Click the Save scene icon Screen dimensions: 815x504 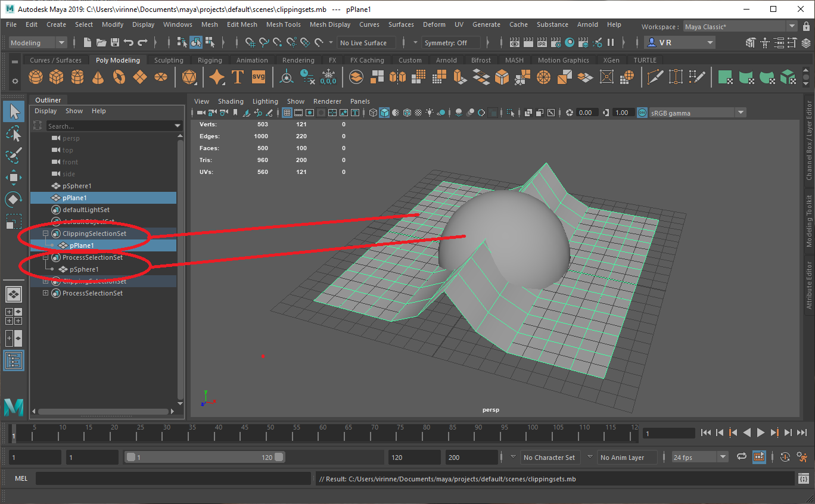tap(115, 42)
